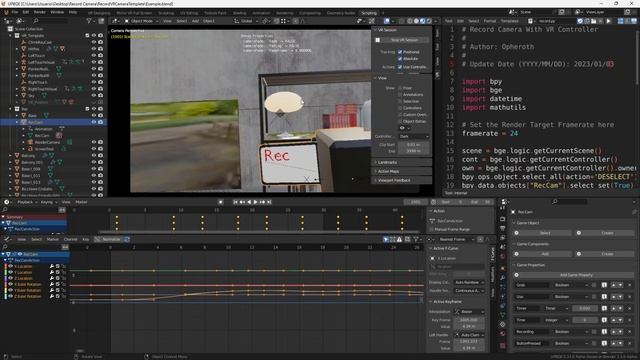Open the Physics properties tab icon

503,297
